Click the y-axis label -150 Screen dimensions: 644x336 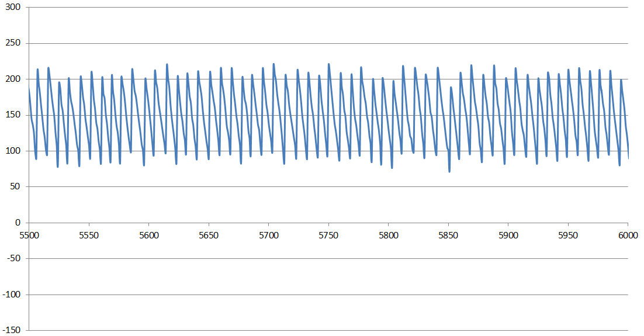pyautogui.click(x=11, y=330)
